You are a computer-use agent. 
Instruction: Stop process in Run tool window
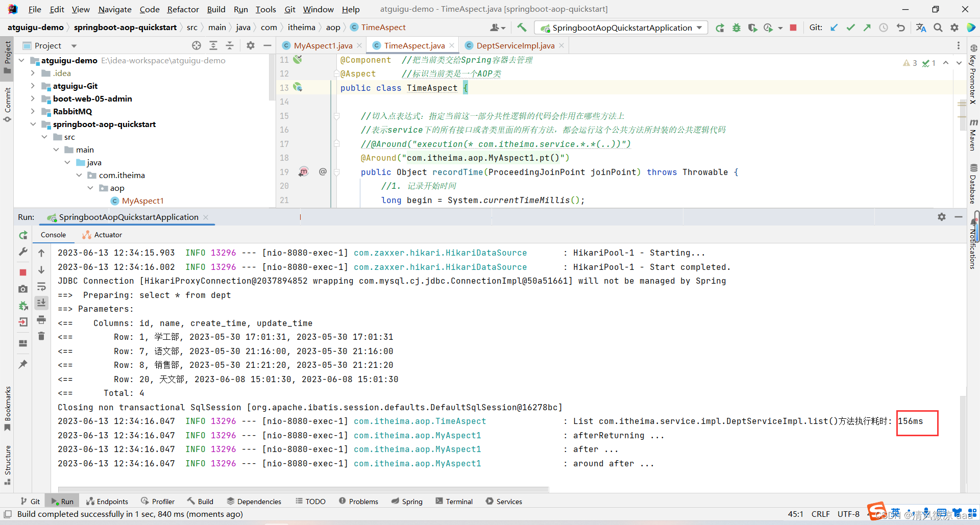23,272
